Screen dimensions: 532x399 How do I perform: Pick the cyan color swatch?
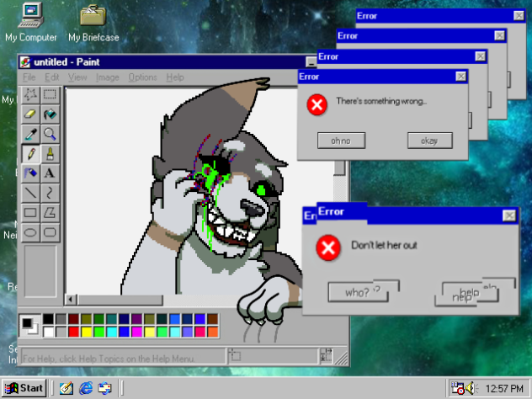[x=112, y=332]
